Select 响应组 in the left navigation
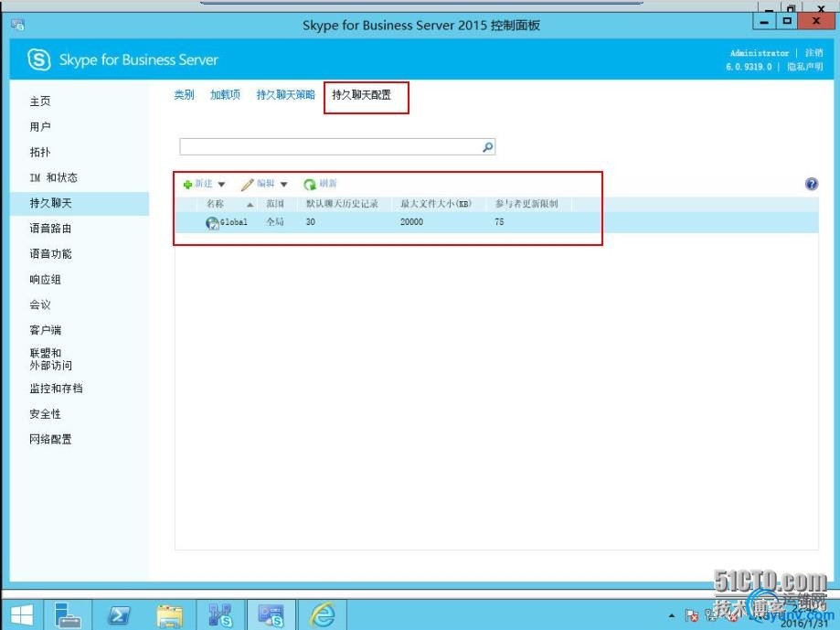Screen dimensions: 840x630 pyautogui.click(x=46, y=280)
